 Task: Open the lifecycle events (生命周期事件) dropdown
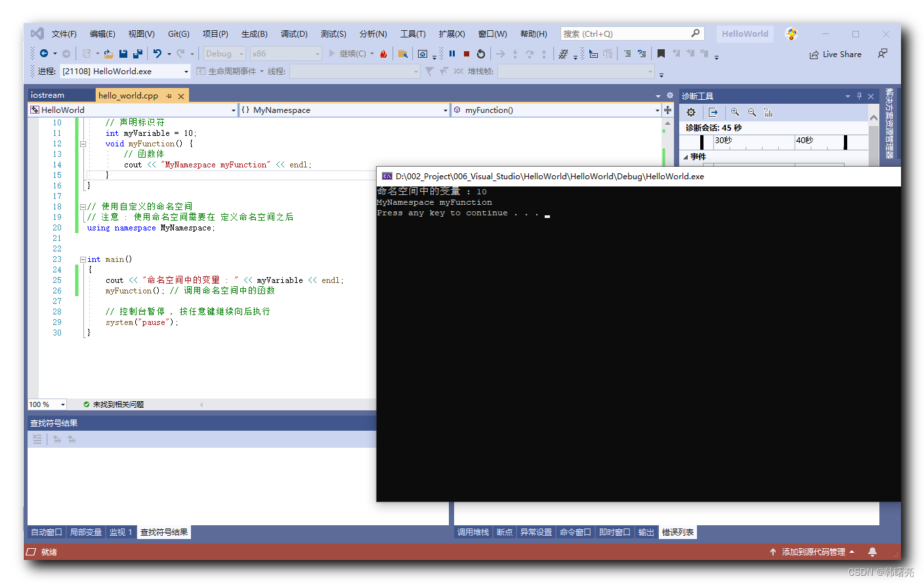click(x=230, y=71)
